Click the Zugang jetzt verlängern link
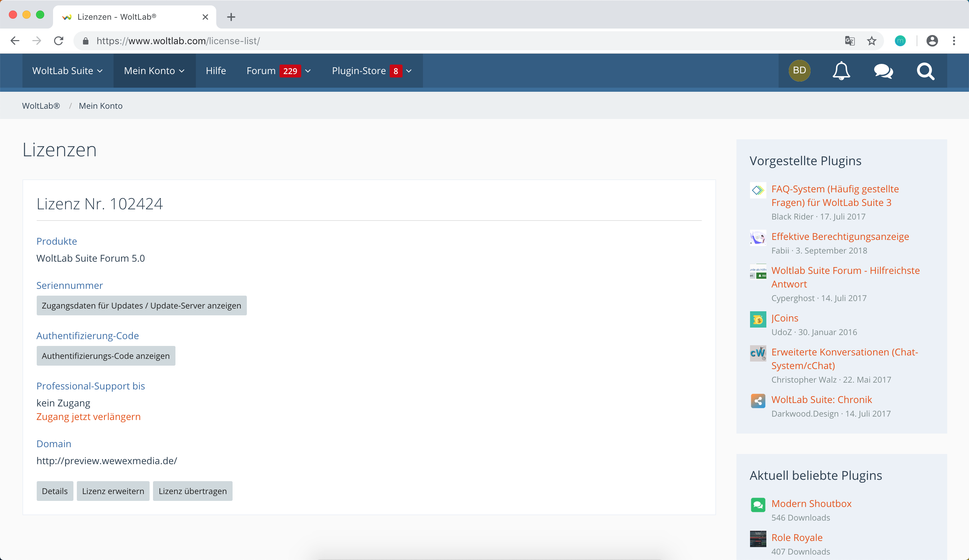The image size is (969, 560). [x=88, y=417]
